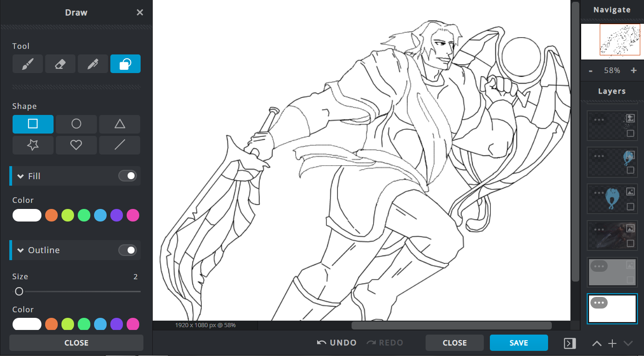
Task: Choose the line shape
Action: click(x=120, y=145)
